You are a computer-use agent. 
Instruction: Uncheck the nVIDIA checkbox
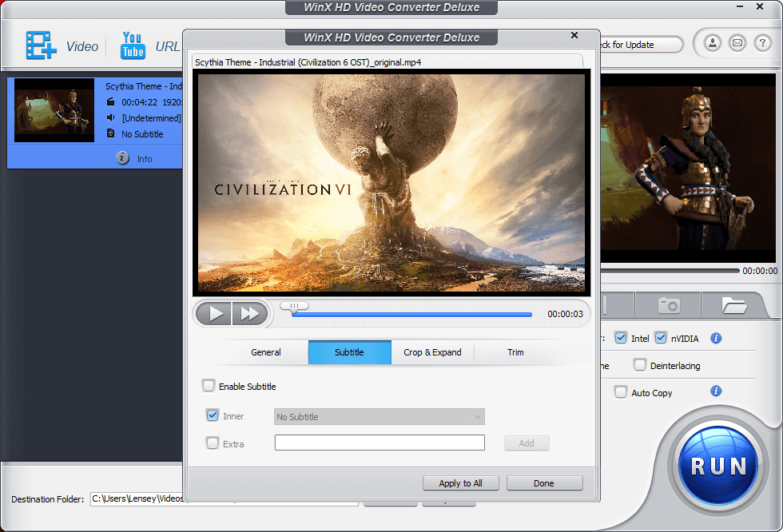point(661,338)
